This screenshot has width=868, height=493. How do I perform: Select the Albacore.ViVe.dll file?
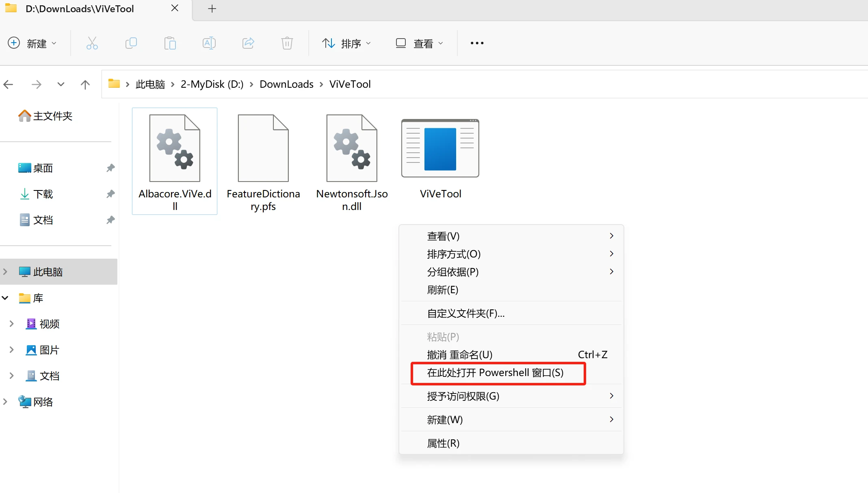(x=175, y=161)
